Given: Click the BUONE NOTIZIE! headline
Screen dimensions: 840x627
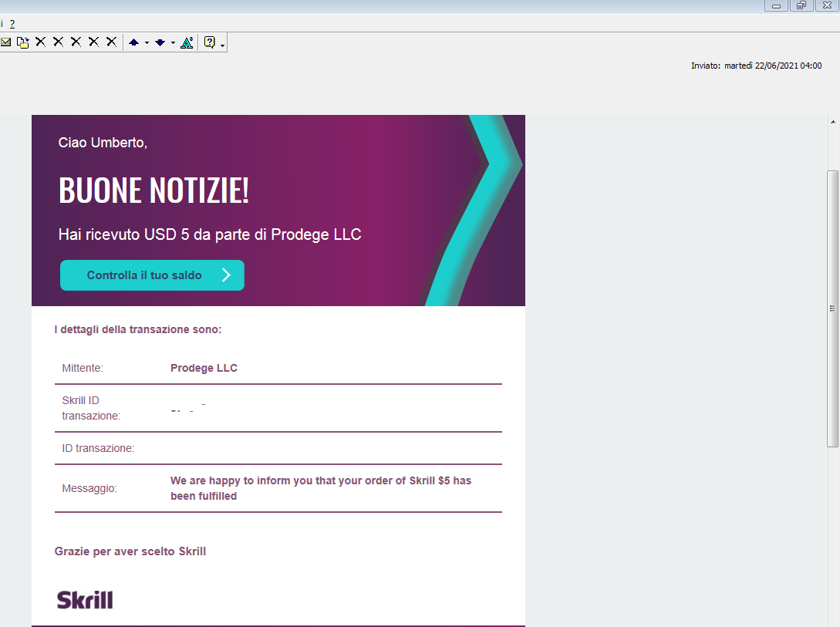Looking at the screenshot, I should tap(153, 190).
